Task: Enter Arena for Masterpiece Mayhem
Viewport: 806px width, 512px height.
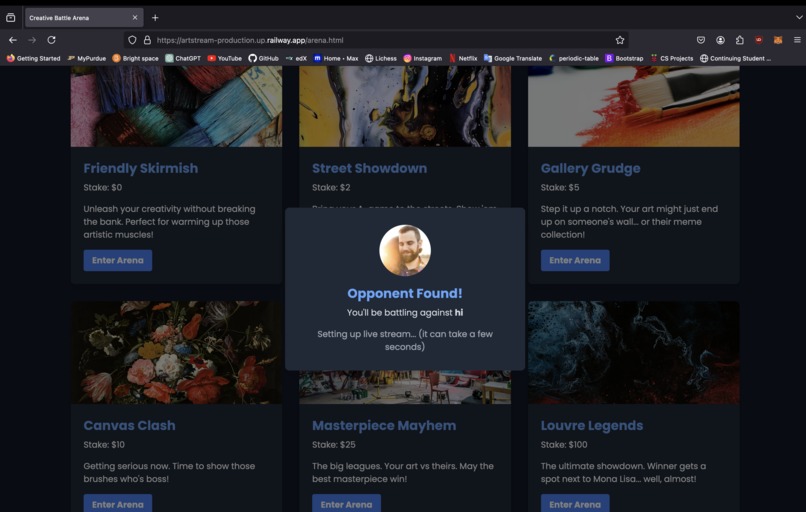Action: point(346,503)
